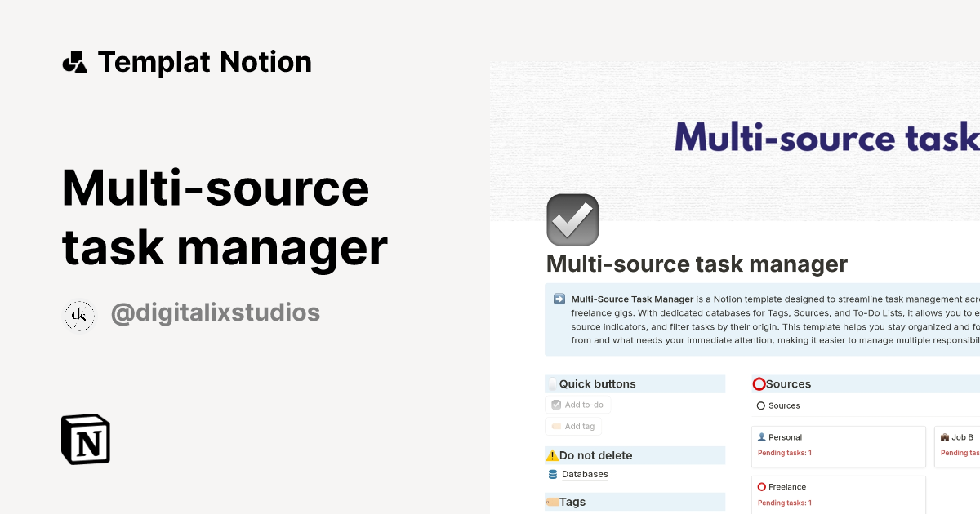Viewport: 980px width, 514px height.
Task: Click the database icon beside Databases
Action: [552, 474]
